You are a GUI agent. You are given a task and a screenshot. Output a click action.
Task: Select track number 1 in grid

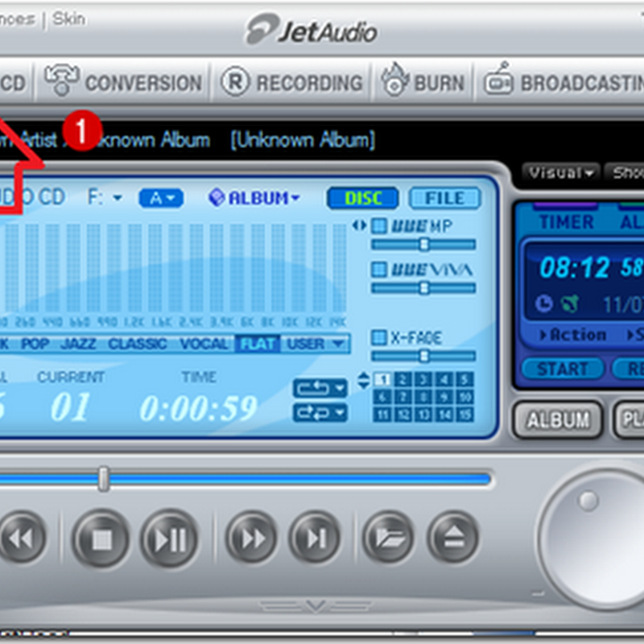[x=383, y=379]
